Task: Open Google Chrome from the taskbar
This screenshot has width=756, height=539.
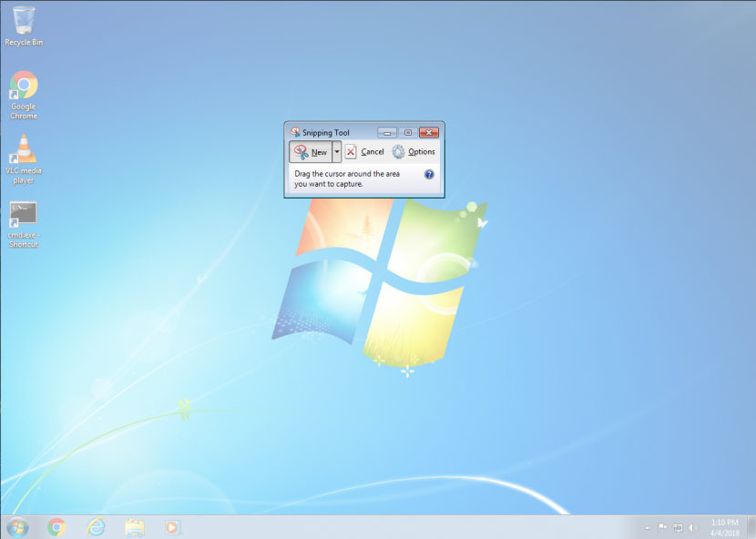Action: [x=56, y=526]
